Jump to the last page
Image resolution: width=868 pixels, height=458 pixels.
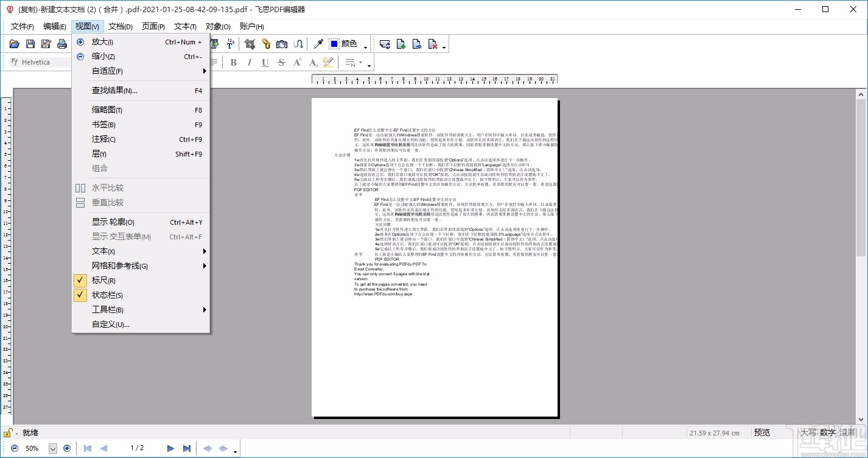(187, 448)
